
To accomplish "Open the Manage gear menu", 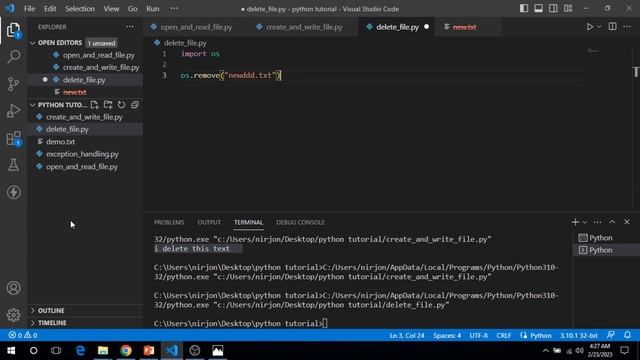I will [x=13, y=315].
